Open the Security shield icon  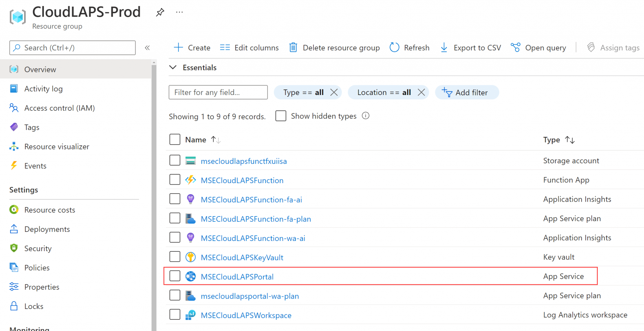pos(14,248)
